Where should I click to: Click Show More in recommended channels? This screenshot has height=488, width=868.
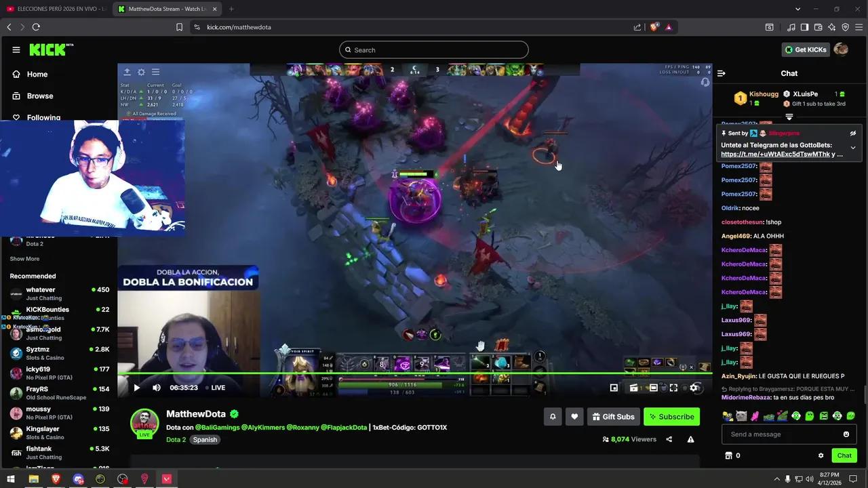[x=24, y=258]
